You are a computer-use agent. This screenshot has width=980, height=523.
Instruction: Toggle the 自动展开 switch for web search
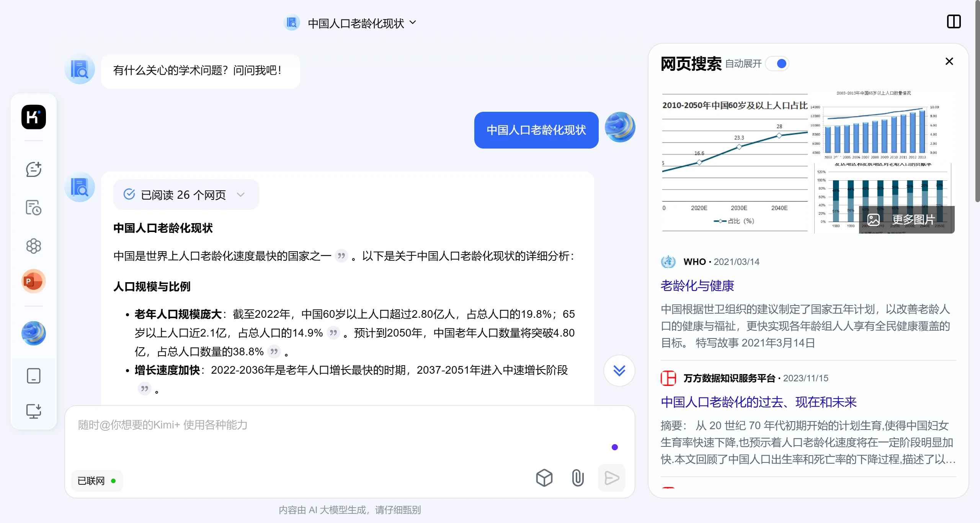tap(778, 64)
